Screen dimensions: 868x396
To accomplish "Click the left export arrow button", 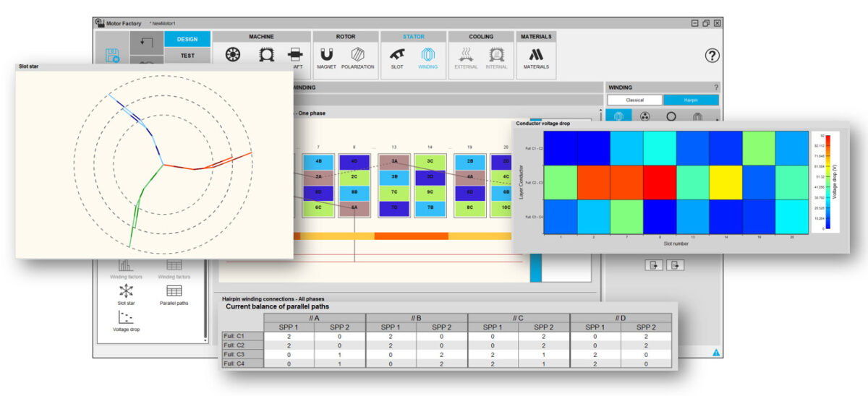I will coord(653,264).
